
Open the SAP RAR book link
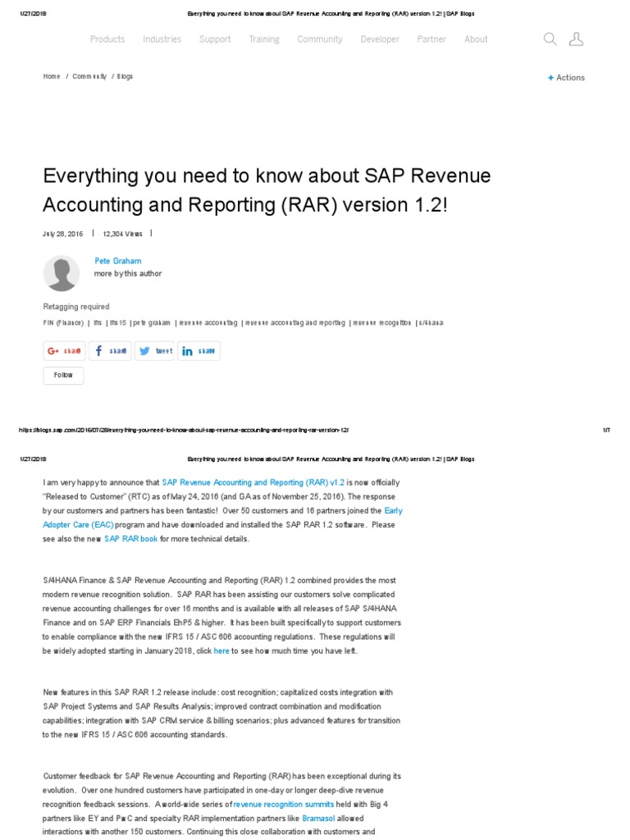point(130,539)
